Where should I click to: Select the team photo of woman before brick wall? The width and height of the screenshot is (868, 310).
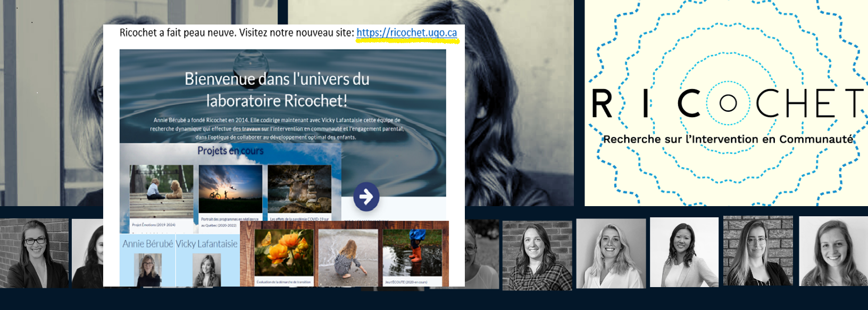click(758, 250)
